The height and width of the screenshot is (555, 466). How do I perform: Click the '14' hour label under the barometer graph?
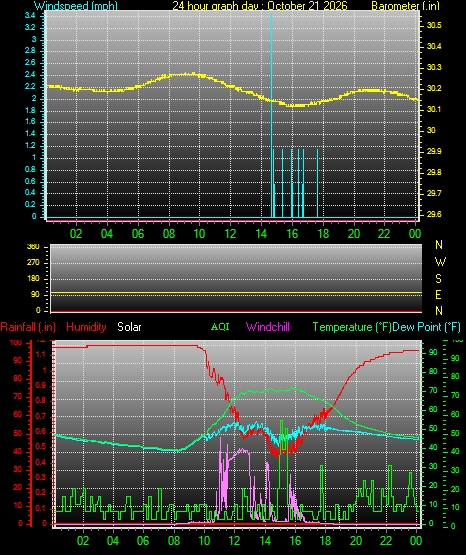(x=261, y=234)
